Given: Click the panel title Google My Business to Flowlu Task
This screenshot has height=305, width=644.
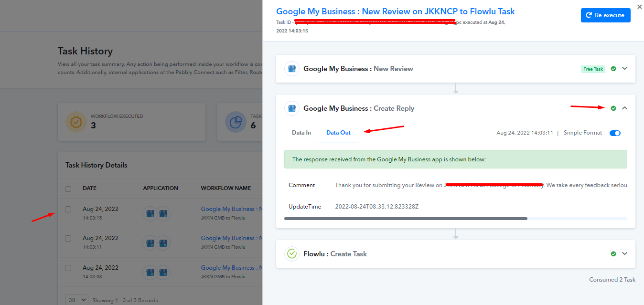Looking at the screenshot, I should 396,11.
